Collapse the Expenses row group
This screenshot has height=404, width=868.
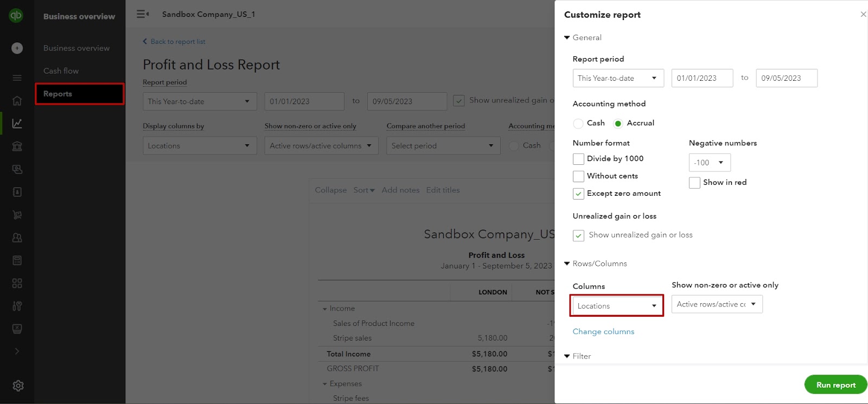pyautogui.click(x=325, y=384)
